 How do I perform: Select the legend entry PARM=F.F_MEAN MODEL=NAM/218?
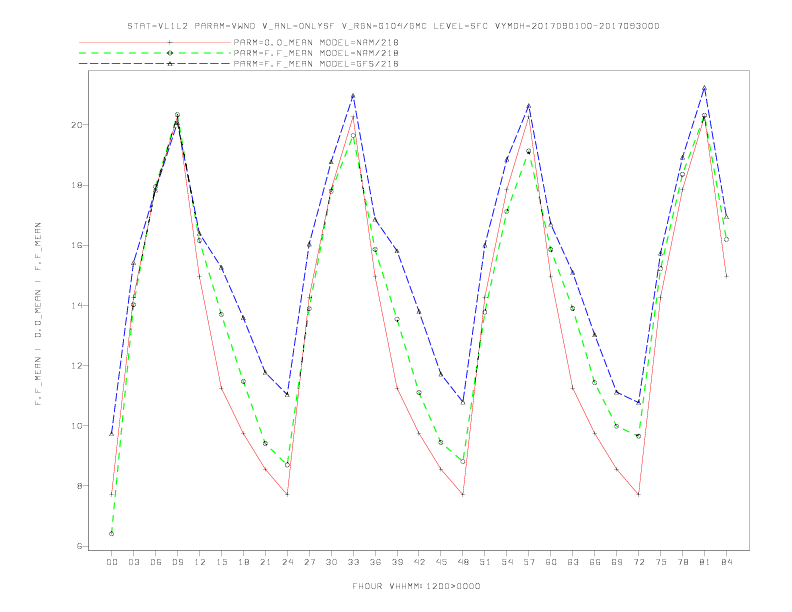(x=316, y=53)
